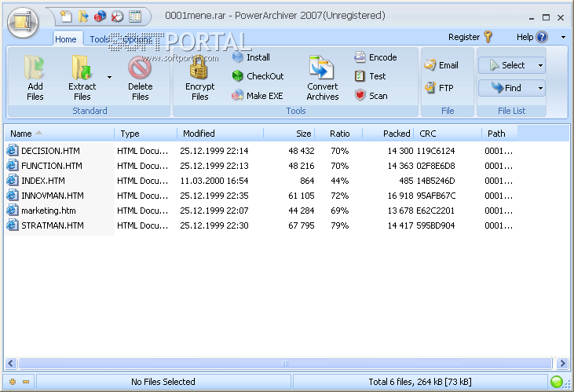Send archive via Email
574x392 pixels.
[x=441, y=65]
